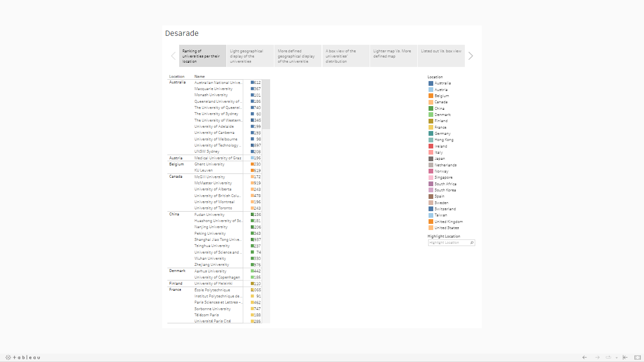The image size is (644, 362).
Task: Click the left chevron to view previous tabs
Action: point(173,56)
